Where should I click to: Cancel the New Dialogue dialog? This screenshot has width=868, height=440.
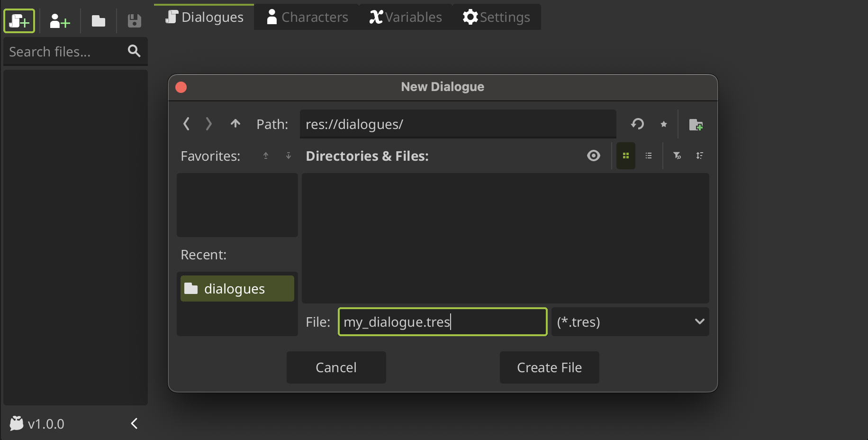coord(336,367)
